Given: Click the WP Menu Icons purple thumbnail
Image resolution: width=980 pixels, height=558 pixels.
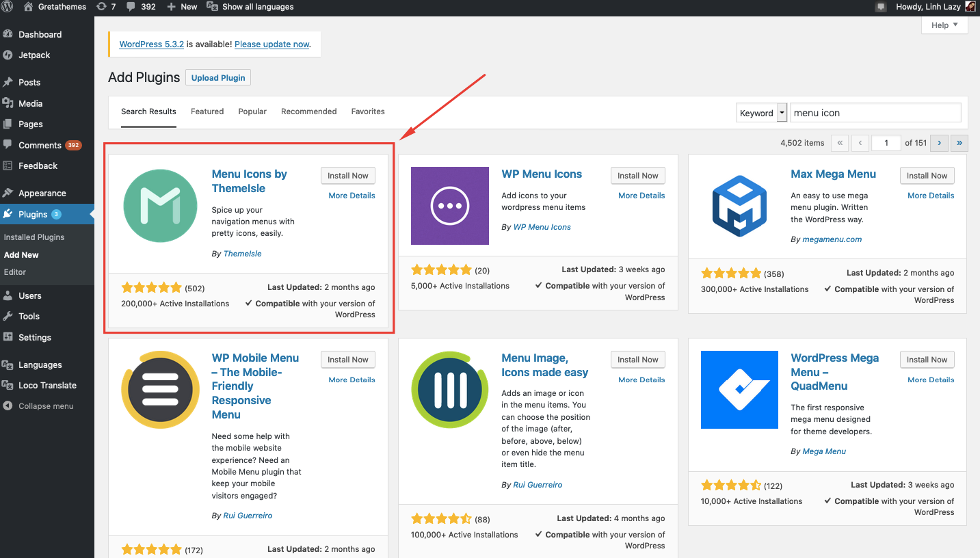Looking at the screenshot, I should (x=450, y=206).
